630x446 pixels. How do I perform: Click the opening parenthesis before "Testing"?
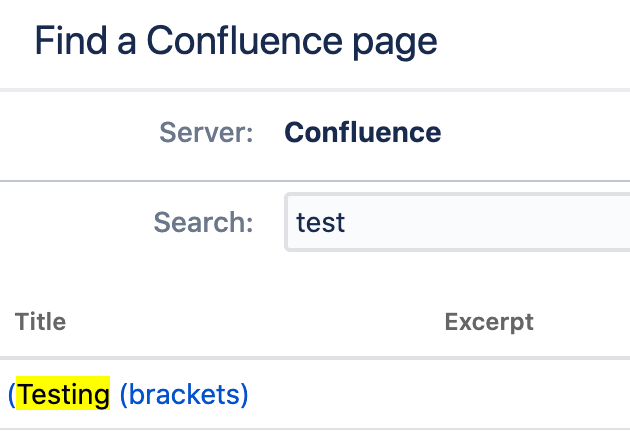[x=12, y=395]
